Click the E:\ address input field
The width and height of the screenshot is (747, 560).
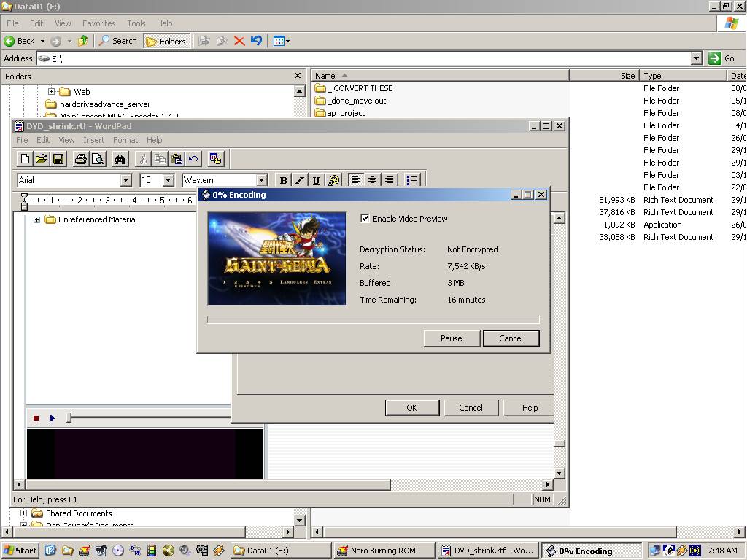click(364, 58)
